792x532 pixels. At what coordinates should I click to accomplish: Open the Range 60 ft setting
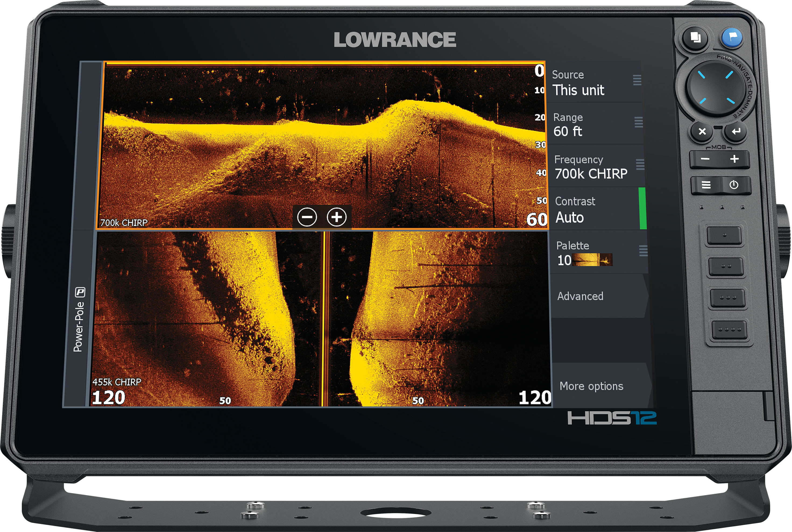click(595, 124)
